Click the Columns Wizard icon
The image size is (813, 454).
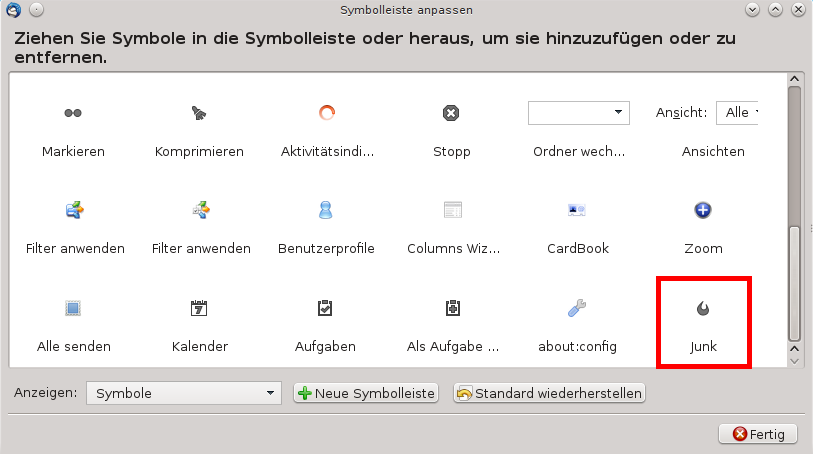[452, 210]
